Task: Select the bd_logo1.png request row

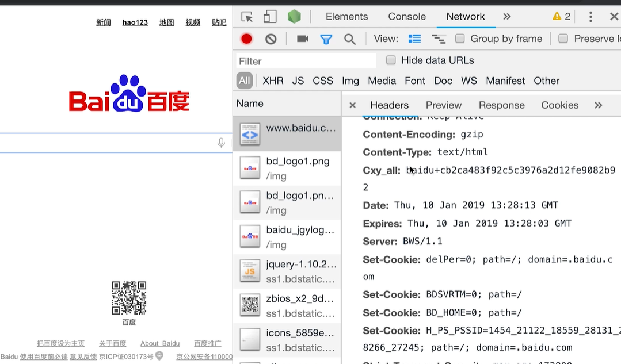Action: [x=287, y=168]
